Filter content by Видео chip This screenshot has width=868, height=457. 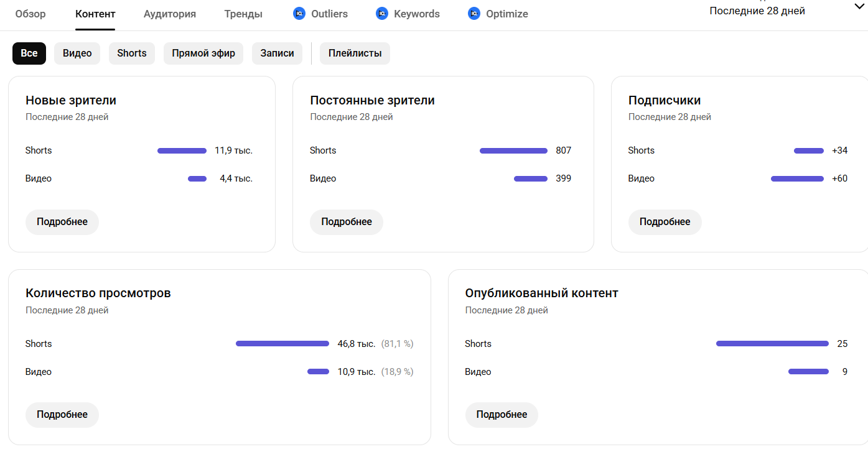click(x=77, y=53)
